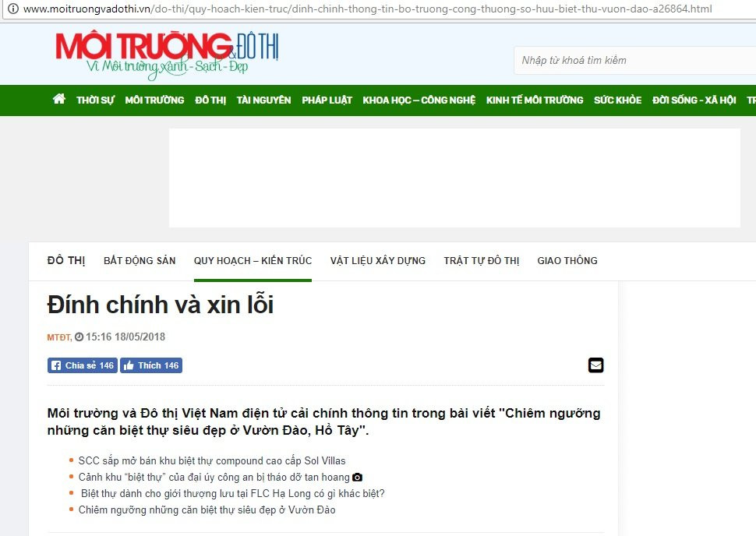
Task: Switch to the GIAO THÔNG tab
Action: (567, 261)
